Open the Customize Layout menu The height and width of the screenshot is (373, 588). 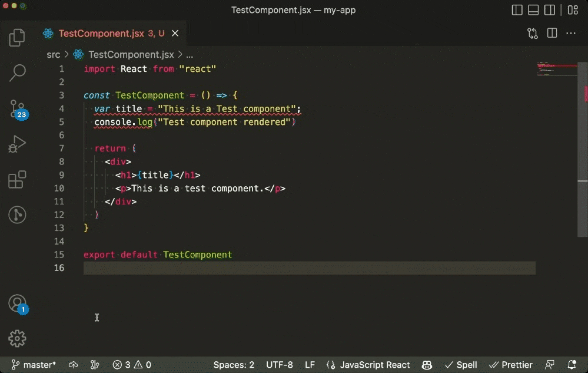tap(572, 10)
